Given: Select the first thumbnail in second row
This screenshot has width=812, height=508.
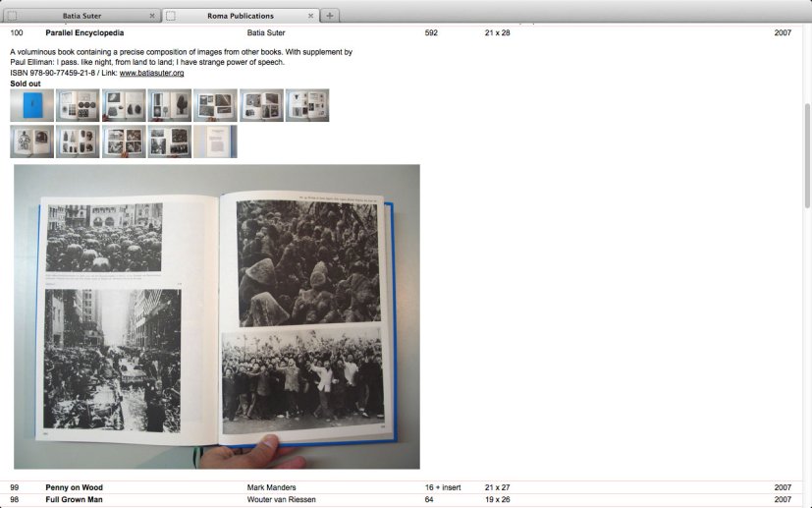Looking at the screenshot, I should pyautogui.click(x=32, y=141).
